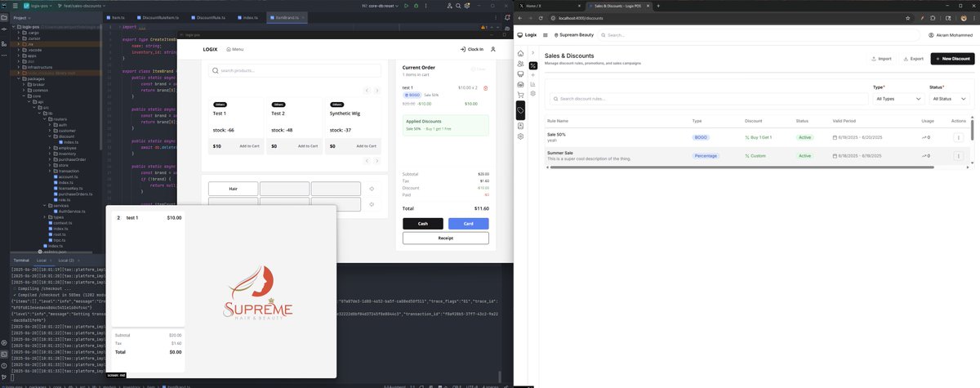Click the search products field in POS

point(295,71)
